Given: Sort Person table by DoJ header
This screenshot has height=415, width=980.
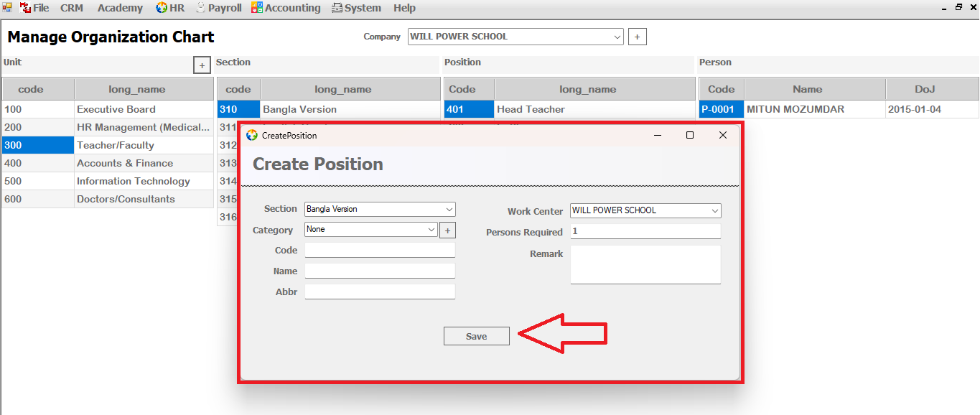Looking at the screenshot, I should click(932, 89).
